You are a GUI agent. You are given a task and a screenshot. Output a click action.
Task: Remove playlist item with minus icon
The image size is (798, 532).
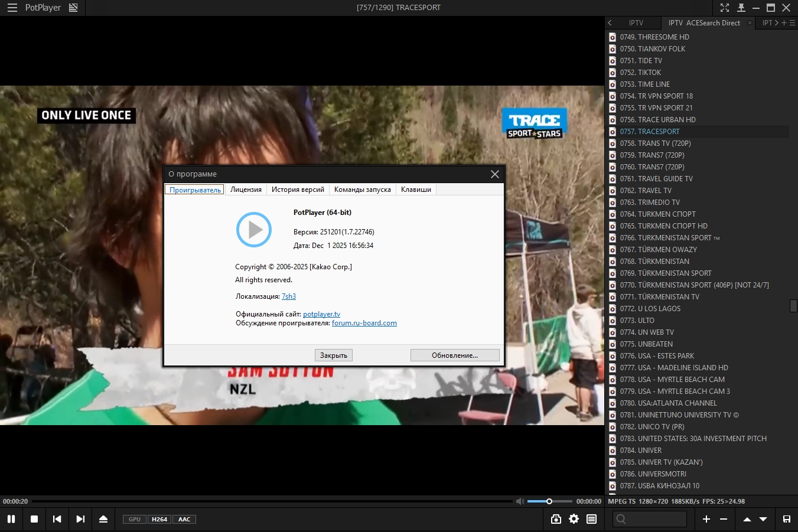(724, 519)
